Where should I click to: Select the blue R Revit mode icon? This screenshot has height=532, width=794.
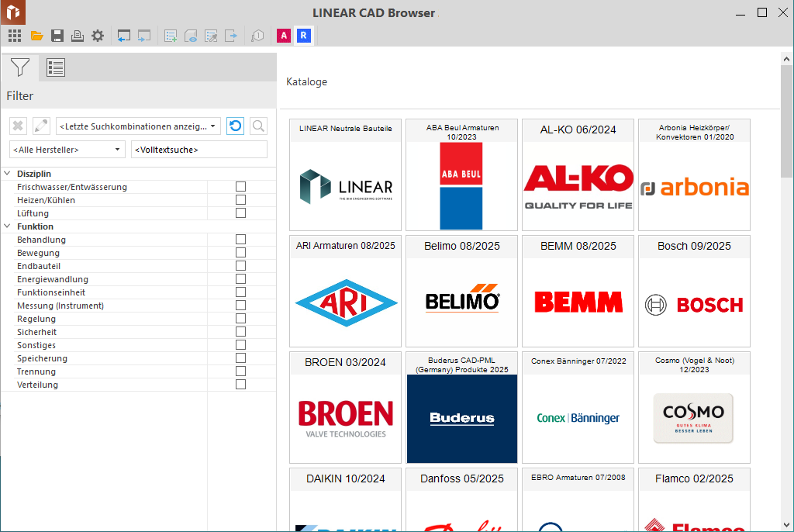pyautogui.click(x=304, y=36)
